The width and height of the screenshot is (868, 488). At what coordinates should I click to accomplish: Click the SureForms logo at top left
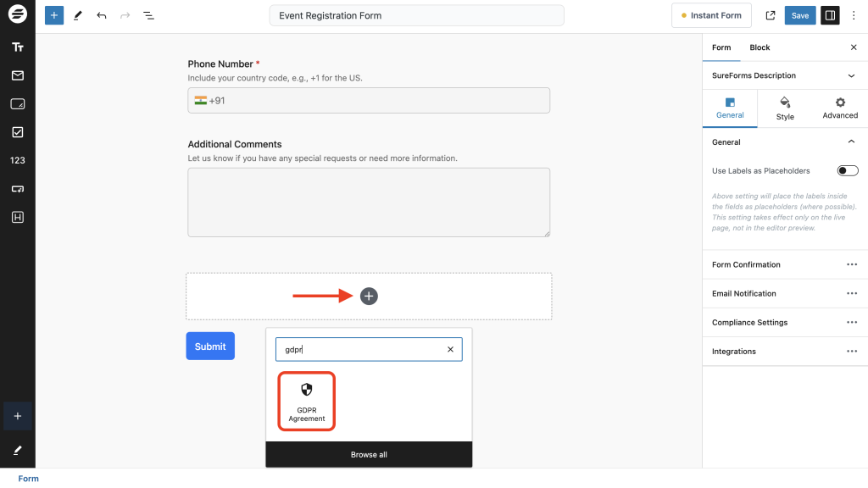pos(17,14)
